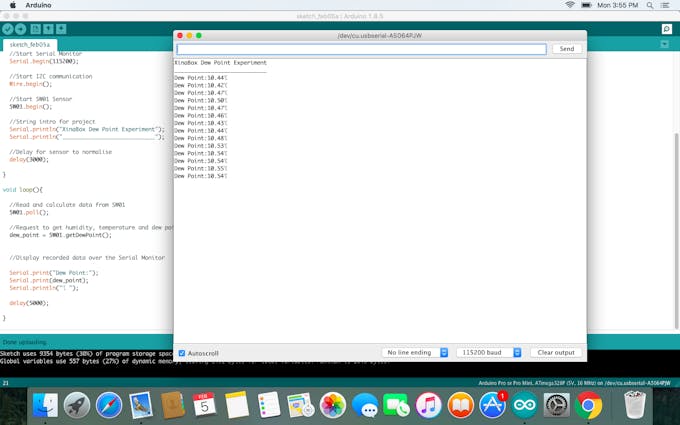Click the 'Wire.begin();' code line

click(x=30, y=84)
